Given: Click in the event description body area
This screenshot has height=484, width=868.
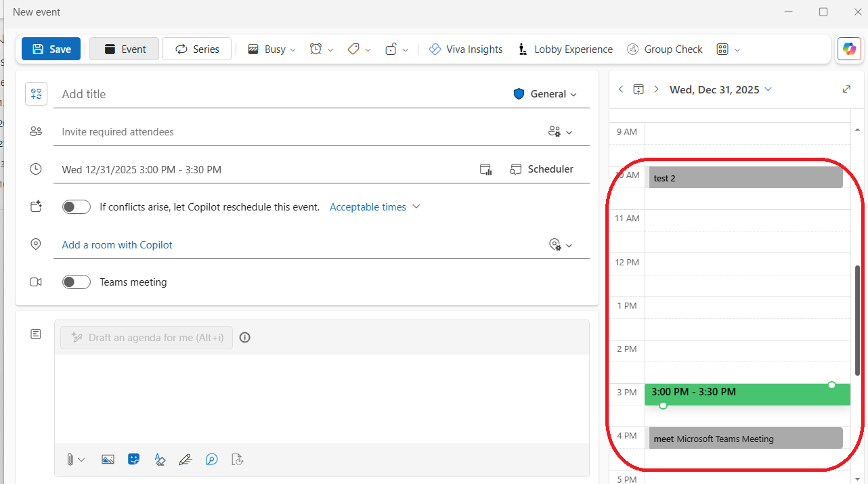Looking at the screenshot, I should pyautogui.click(x=322, y=399).
